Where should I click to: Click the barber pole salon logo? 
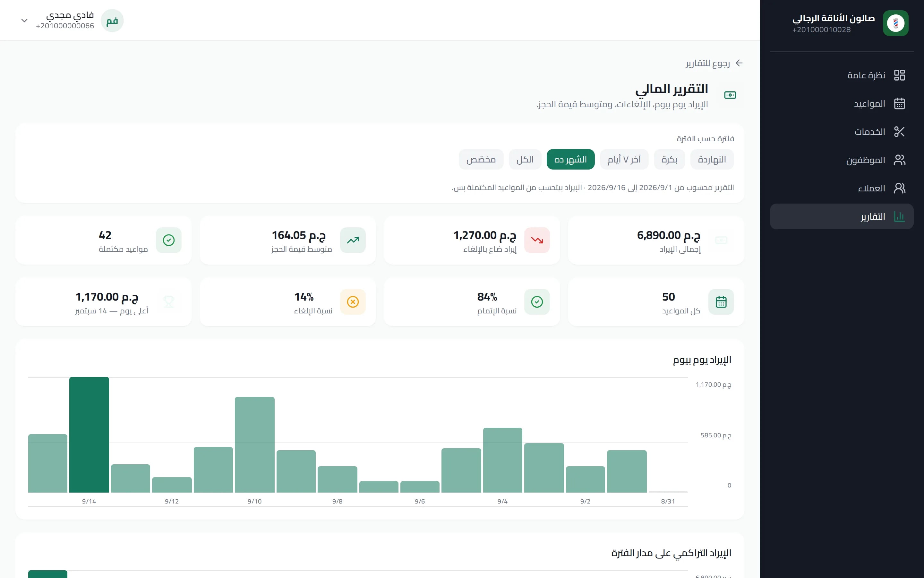tap(895, 23)
